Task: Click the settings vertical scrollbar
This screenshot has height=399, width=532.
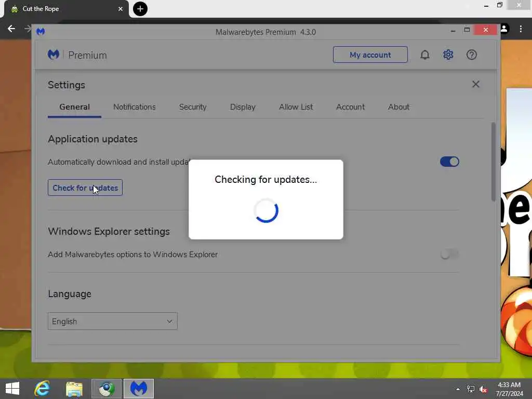Action: click(494, 162)
